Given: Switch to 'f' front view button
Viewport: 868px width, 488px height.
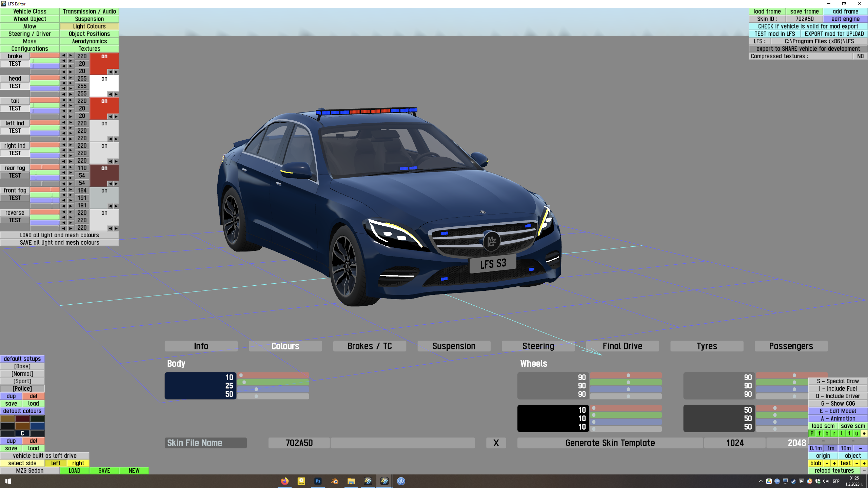Looking at the screenshot, I should 820,433.
